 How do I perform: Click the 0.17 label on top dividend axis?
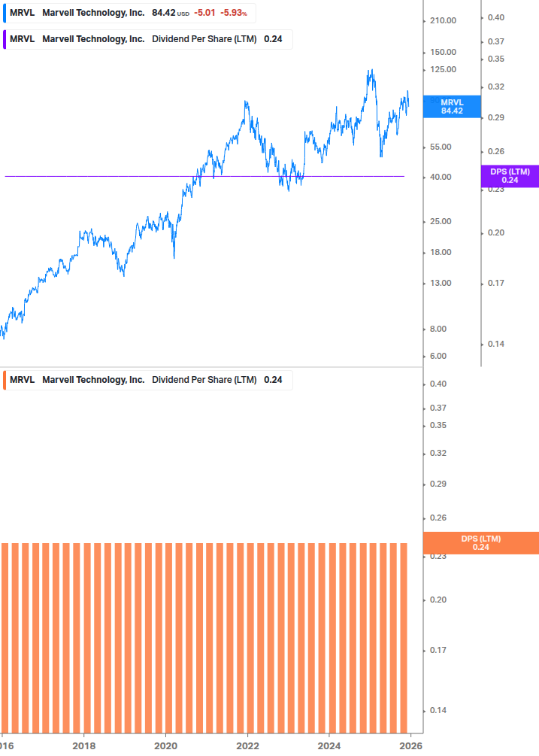(496, 283)
